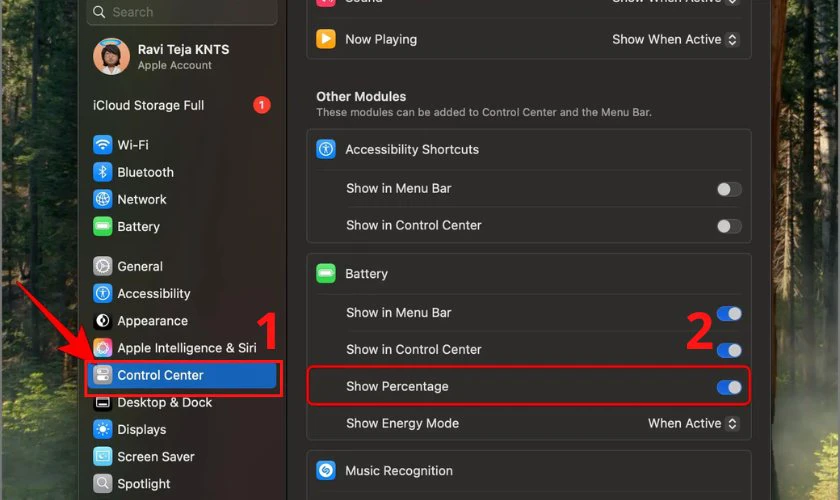Click the Spotlight magnifier icon
Image resolution: width=840 pixels, height=500 pixels.
click(x=102, y=484)
